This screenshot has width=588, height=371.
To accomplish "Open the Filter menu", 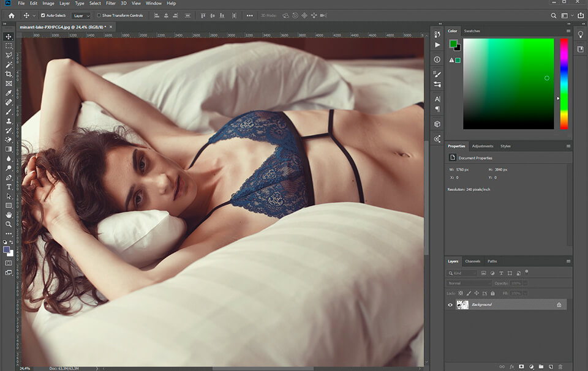I will 111,4.
